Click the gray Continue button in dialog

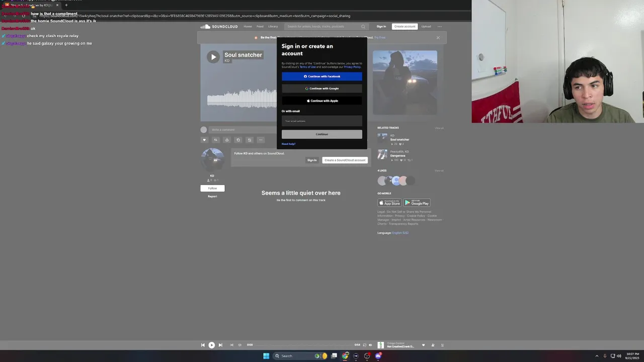click(321, 134)
